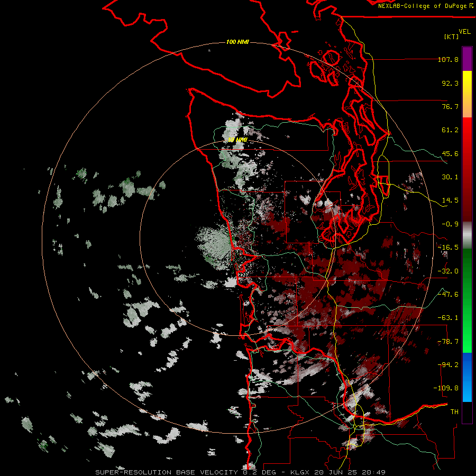Click the 100 NMI range ring label
Viewport: 476px width, 476px height.
[x=237, y=42]
